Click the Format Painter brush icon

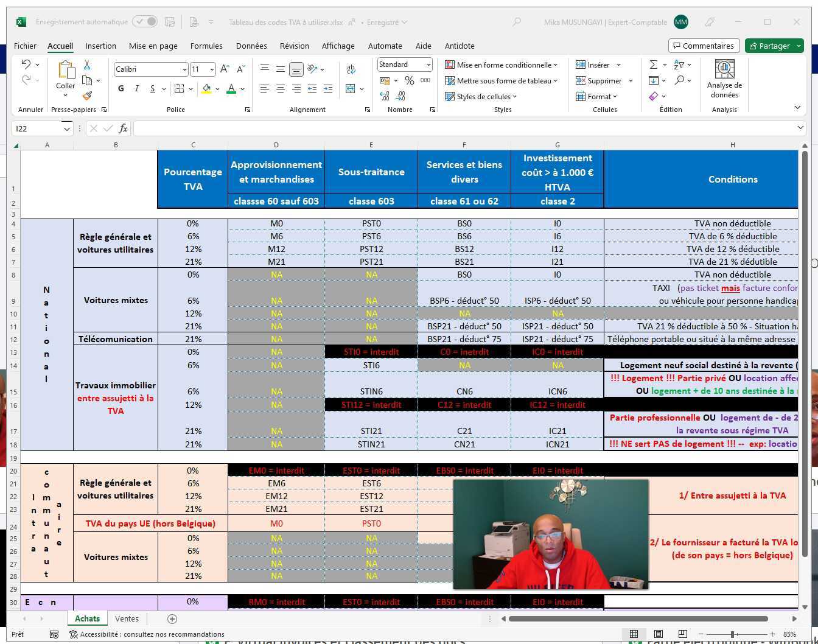click(x=87, y=96)
